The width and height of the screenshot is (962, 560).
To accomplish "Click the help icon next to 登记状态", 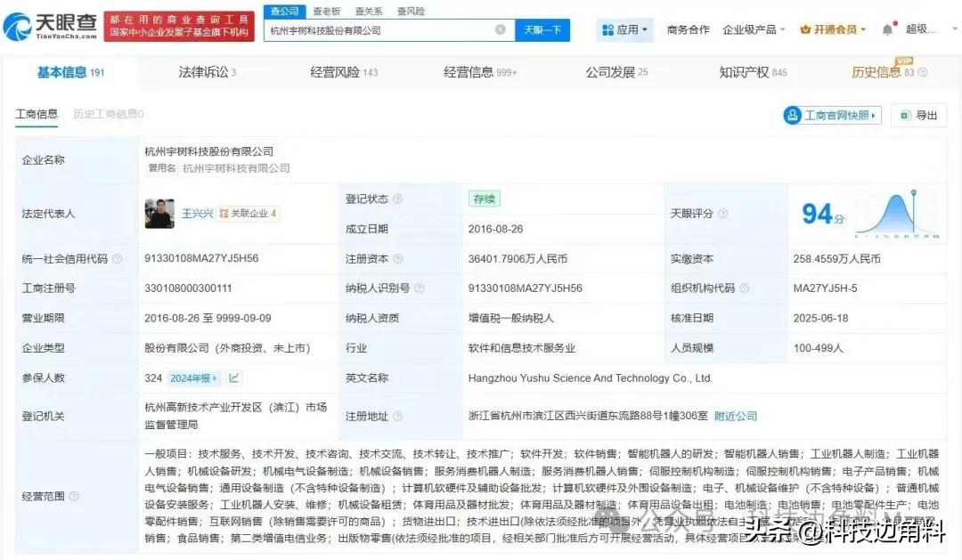I will click(x=397, y=199).
